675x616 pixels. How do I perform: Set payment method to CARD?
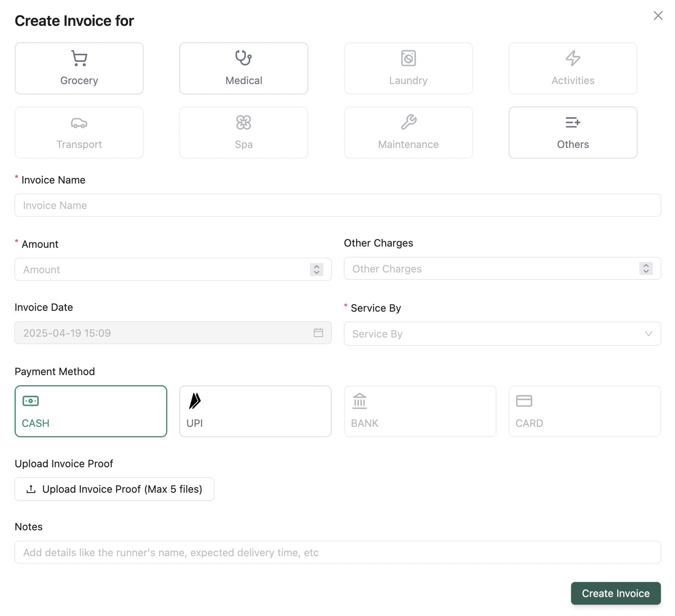tap(584, 411)
